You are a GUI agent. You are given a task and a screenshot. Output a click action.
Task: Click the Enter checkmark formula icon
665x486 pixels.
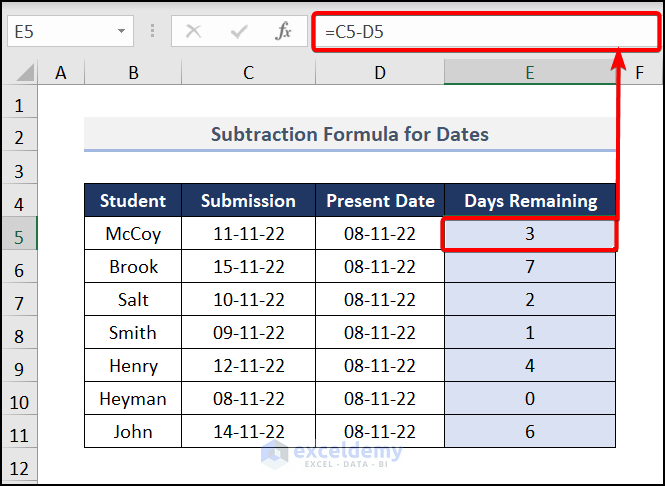click(x=238, y=31)
